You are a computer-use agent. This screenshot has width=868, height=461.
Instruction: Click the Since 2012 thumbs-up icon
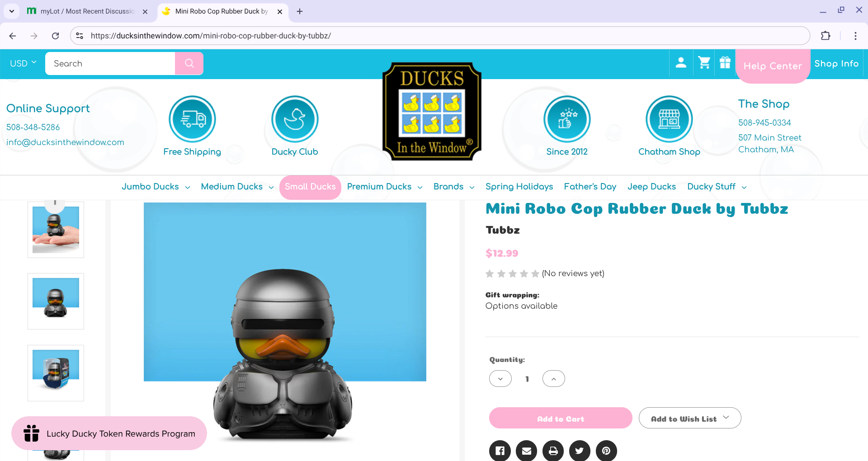[567, 119]
